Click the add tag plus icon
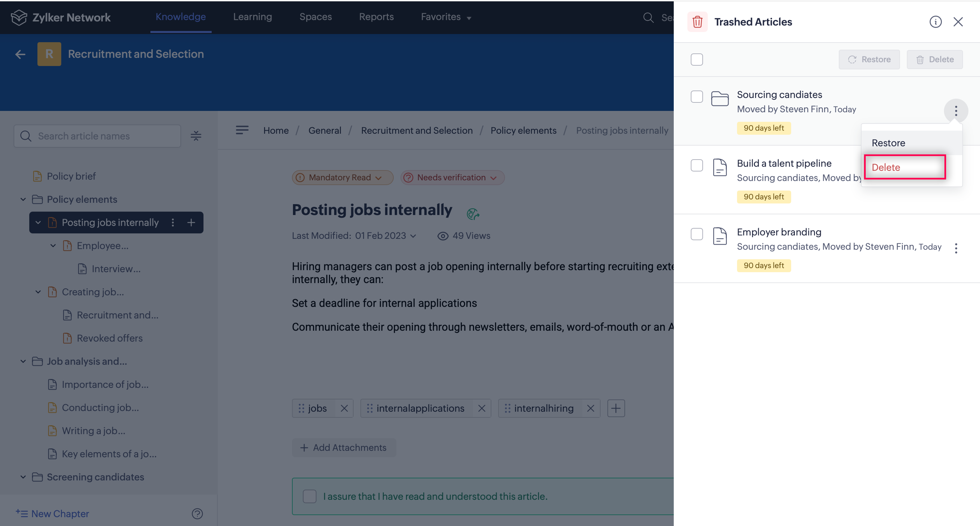Viewport: 980px width, 526px height. pyautogui.click(x=616, y=408)
